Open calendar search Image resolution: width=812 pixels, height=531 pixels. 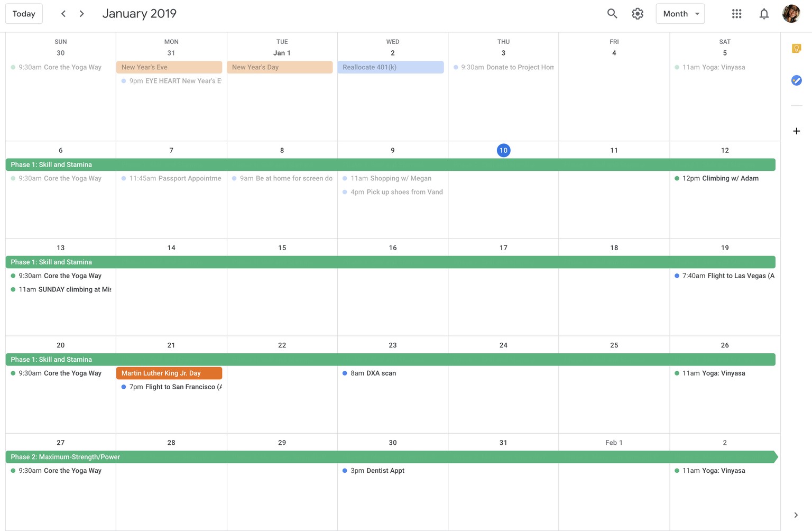pos(612,14)
